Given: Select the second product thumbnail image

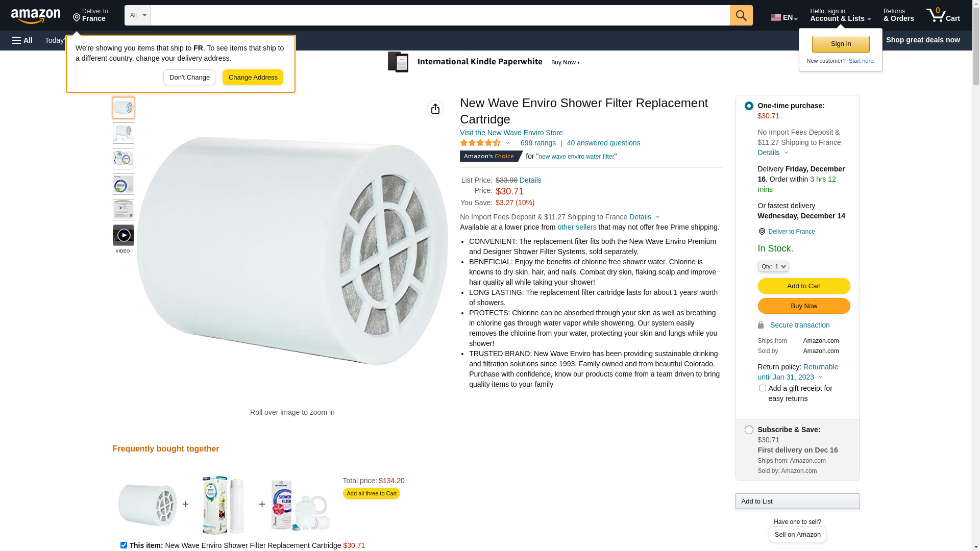Looking at the screenshot, I should pos(124,133).
